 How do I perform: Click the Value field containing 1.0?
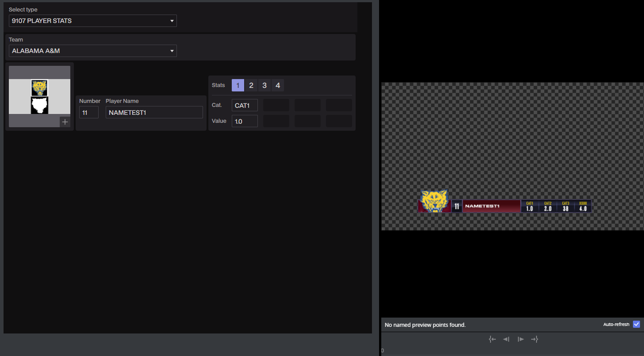pos(245,121)
